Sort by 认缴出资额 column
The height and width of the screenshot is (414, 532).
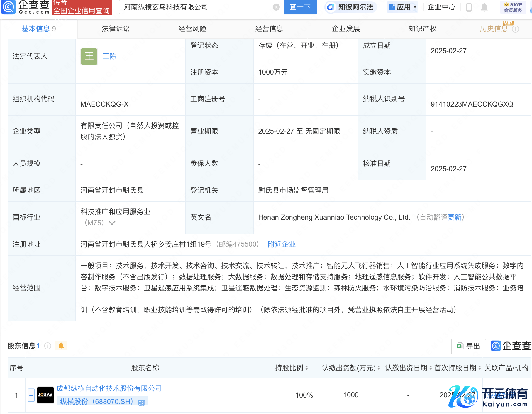(379, 368)
